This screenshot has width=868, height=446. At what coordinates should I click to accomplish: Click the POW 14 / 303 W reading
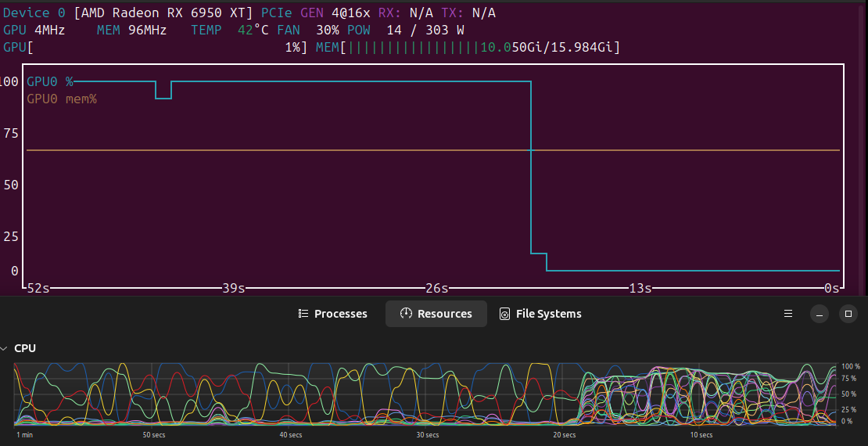pyautogui.click(x=406, y=30)
